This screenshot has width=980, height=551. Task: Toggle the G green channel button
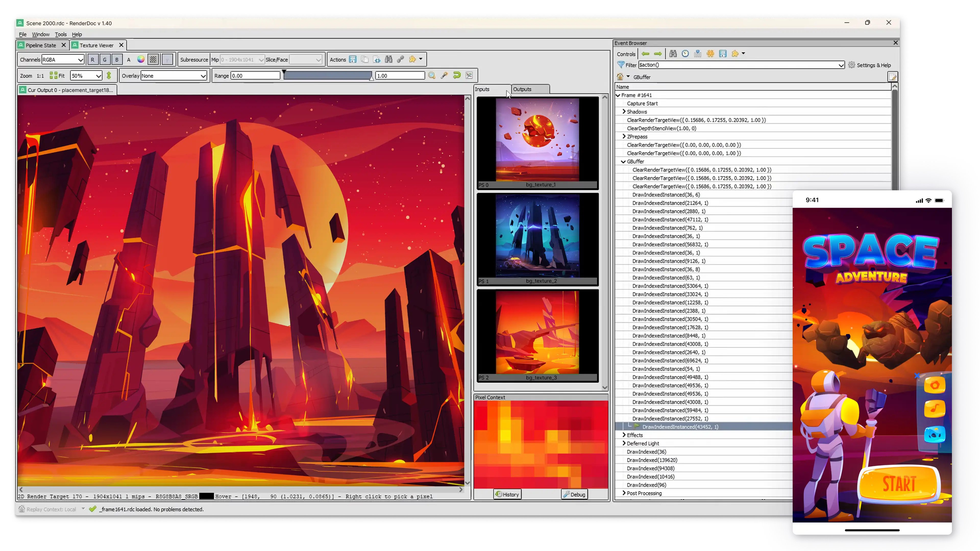(x=105, y=59)
